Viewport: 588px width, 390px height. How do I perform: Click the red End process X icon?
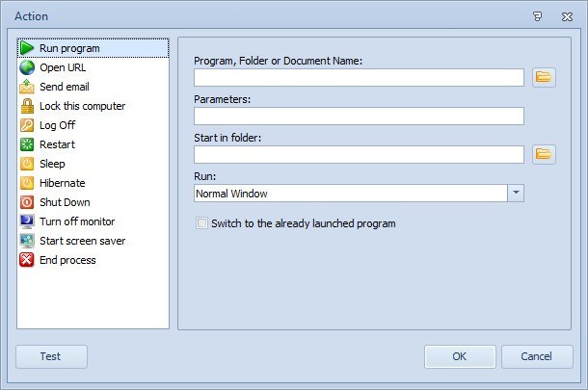tap(27, 260)
